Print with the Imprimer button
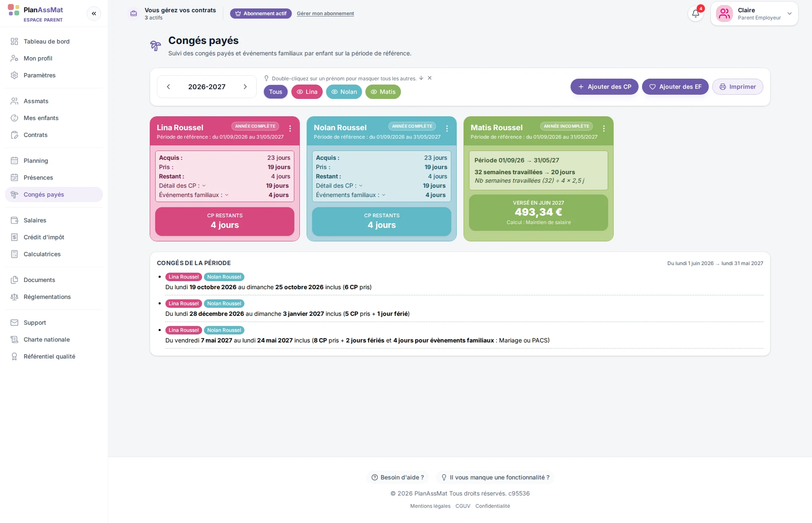 pos(738,87)
